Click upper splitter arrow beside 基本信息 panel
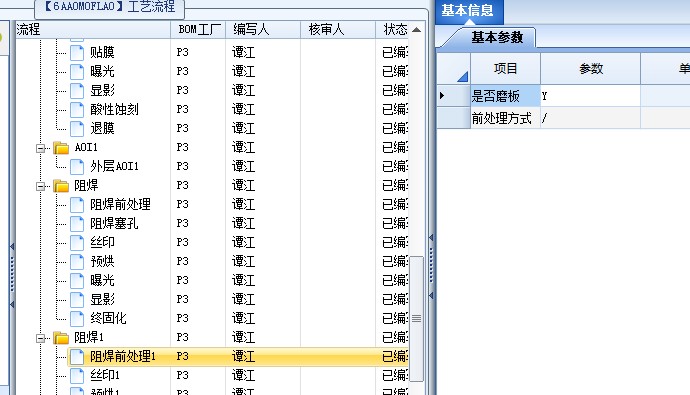 click(431, 238)
